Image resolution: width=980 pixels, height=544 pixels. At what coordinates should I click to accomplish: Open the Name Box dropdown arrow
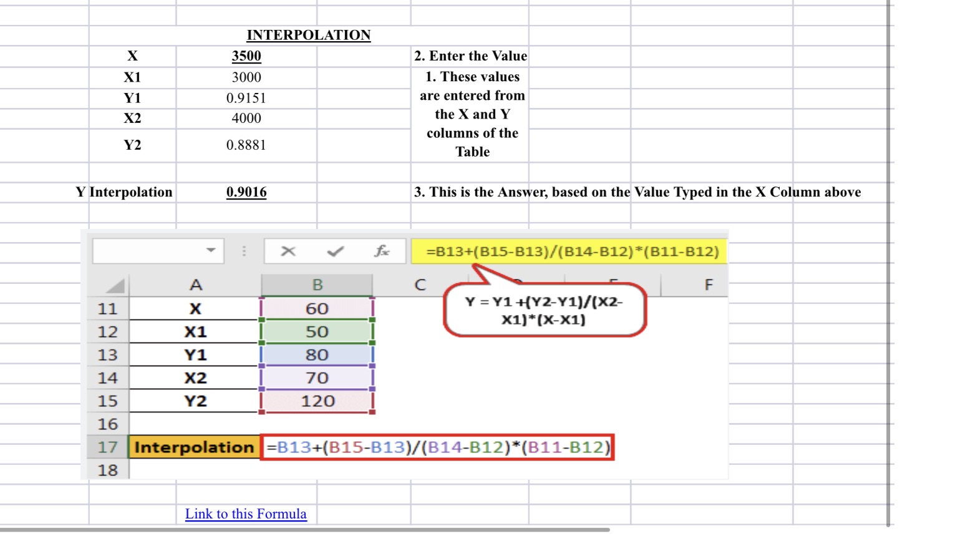tap(211, 250)
